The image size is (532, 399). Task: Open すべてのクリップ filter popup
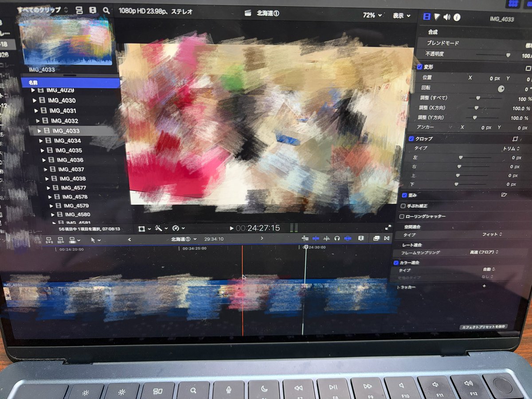click(43, 9)
